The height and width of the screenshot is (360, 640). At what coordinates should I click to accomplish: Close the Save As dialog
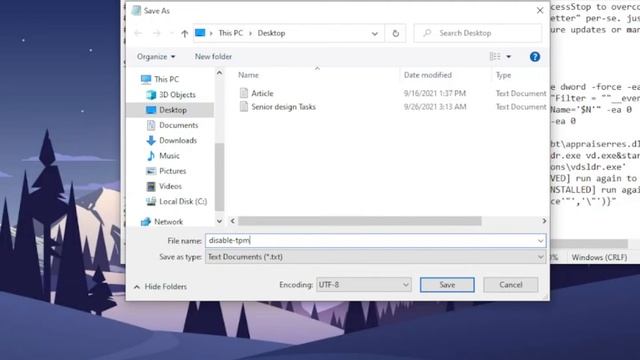coord(540,11)
